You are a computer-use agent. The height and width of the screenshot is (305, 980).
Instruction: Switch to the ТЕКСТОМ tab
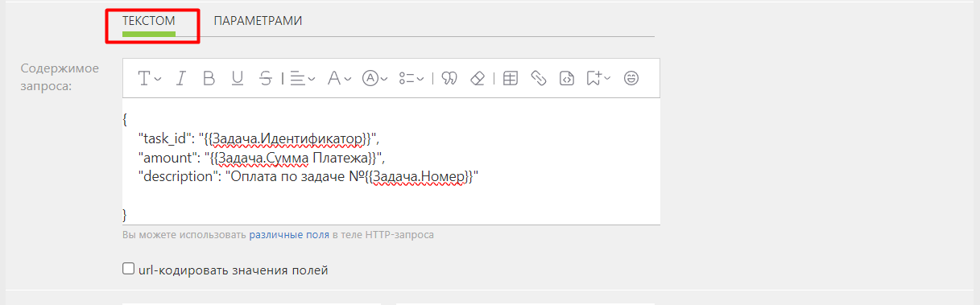tap(149, 21)
